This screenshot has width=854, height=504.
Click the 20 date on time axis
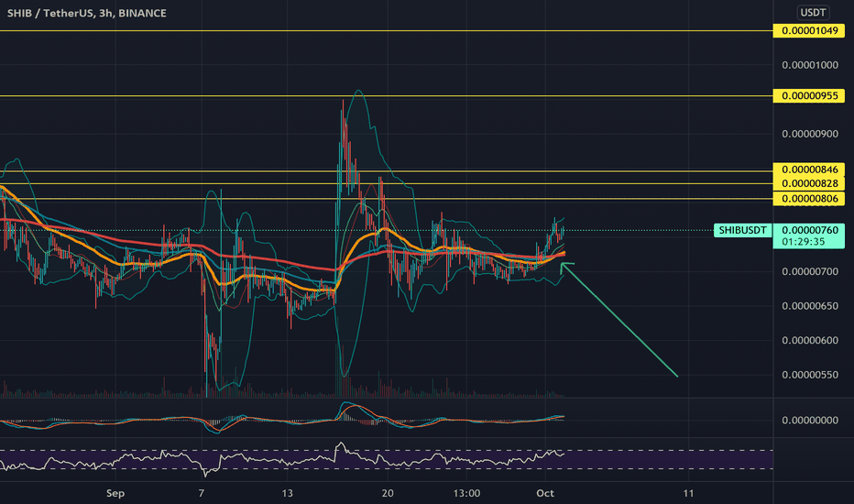click(x=388, y=493)
